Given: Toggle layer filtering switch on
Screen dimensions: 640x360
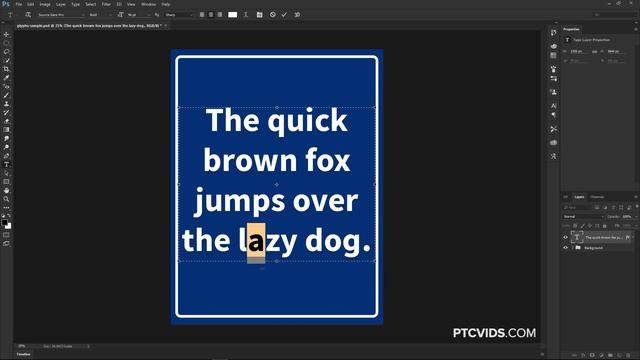Looking at the screenshot, I should click(x=636, y=207).
